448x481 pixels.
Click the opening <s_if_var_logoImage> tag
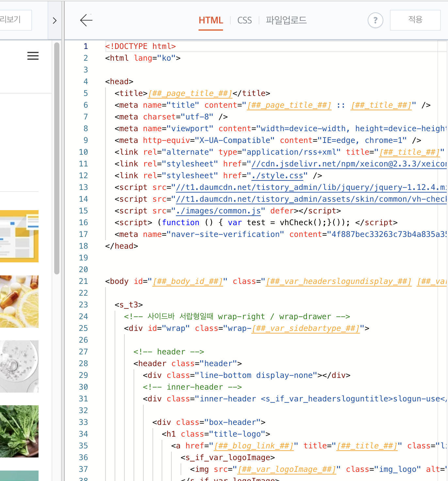coord(228,458)
